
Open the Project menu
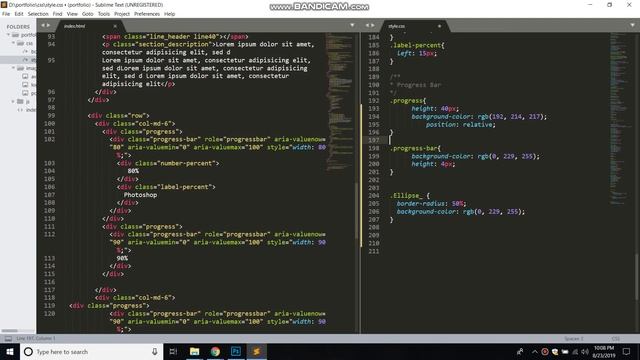point(122,14)
